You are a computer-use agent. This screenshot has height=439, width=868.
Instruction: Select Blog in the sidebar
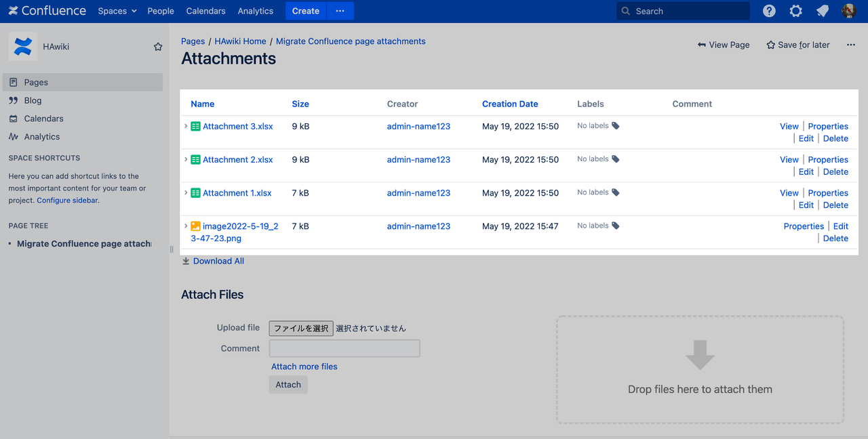[33, 100]
